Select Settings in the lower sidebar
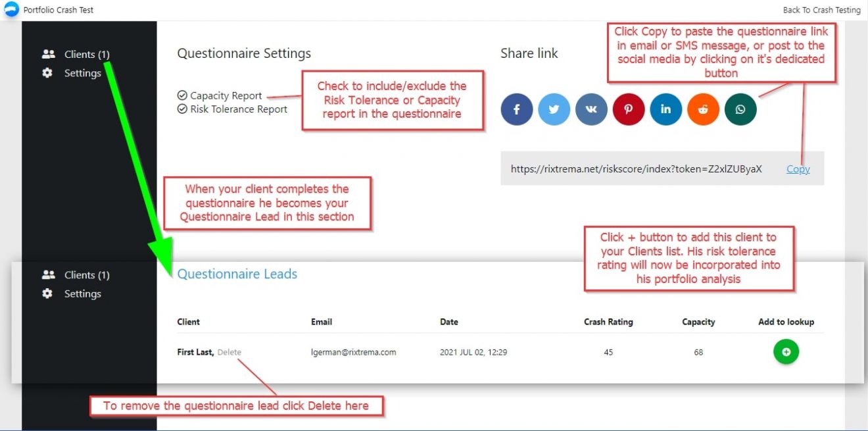The width and height of the screenshot is (868, 431). coord(82,293)
